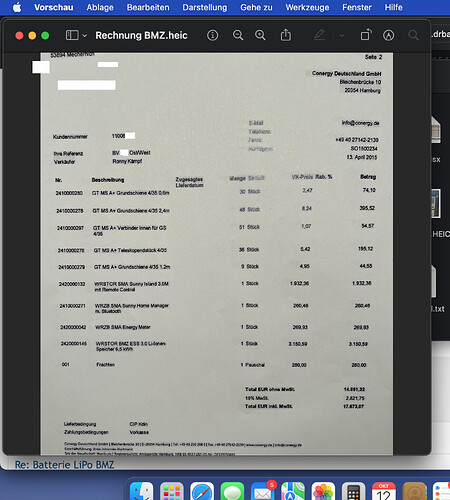Screen dimensions: 450x500
Task: Toggle the sidebar view button
Action: coord(72,35)
